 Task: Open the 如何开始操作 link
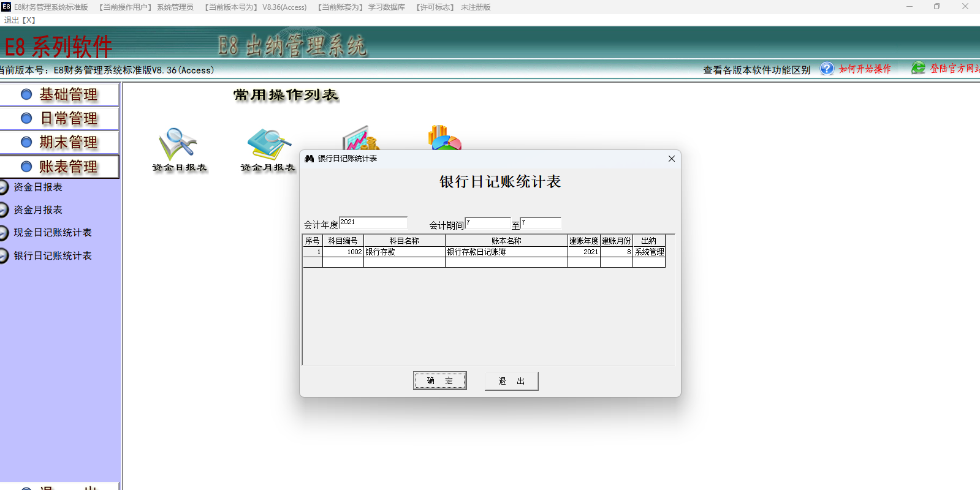tap(864, 69)
